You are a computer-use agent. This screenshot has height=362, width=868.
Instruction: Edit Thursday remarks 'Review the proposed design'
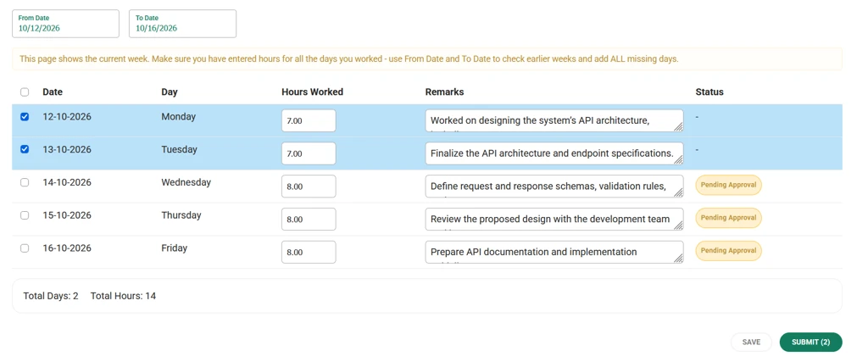tap(554, 220)
